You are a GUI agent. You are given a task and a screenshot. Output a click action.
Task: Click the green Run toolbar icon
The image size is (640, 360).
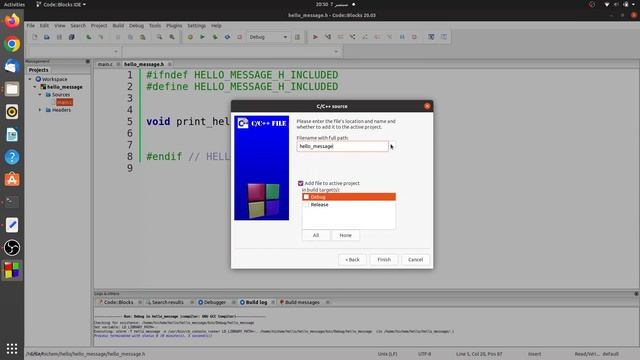[202, 37]
